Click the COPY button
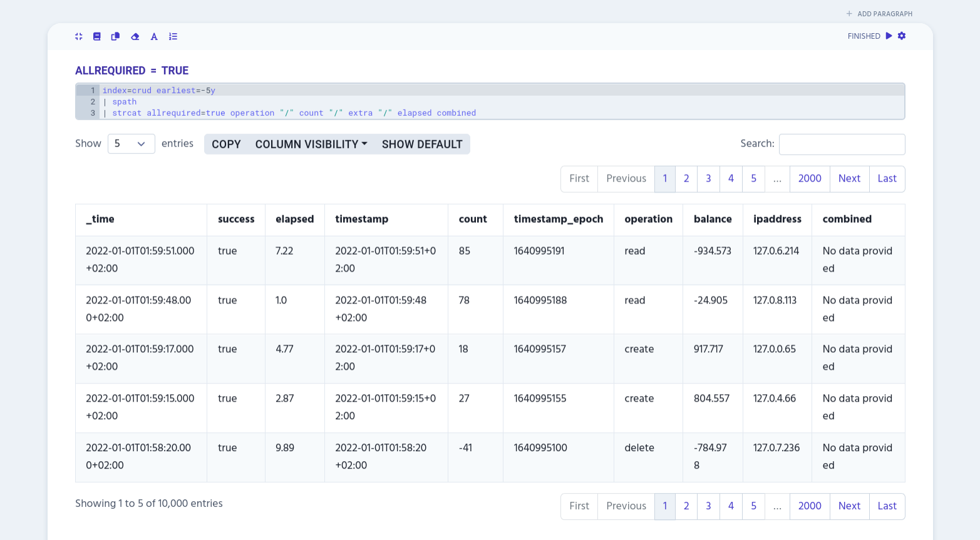The image size is (980, 540). click(226, 144)
